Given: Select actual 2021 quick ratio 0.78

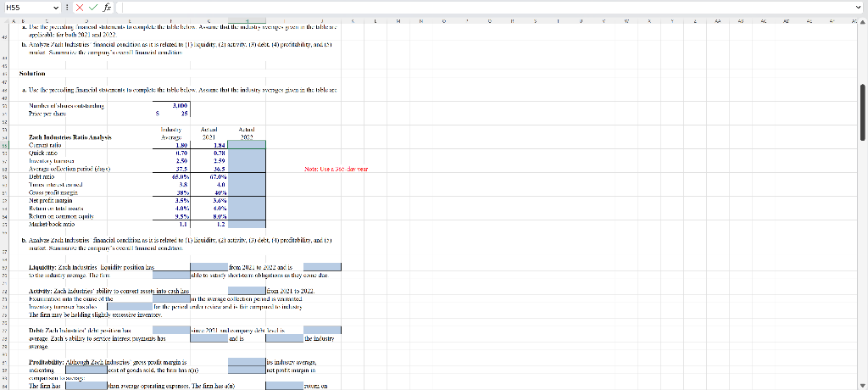Looking at the screenshot, I should coord(209,153).
